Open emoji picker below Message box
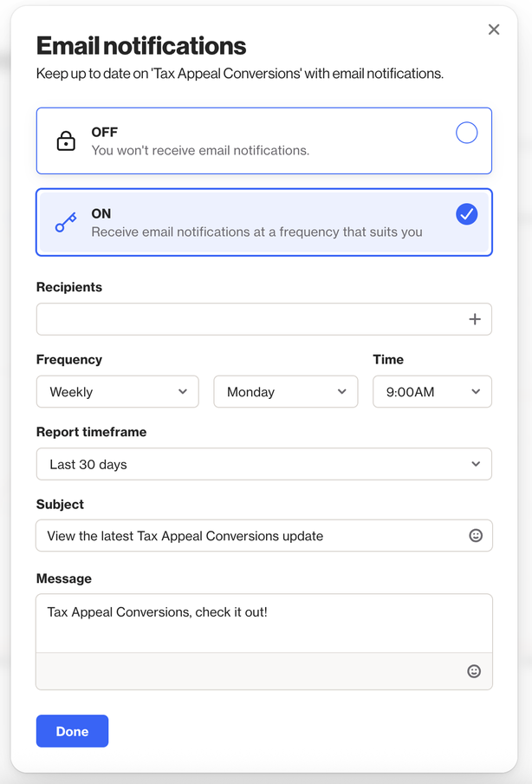Screen dimensions: 532x784 tap(474, 671)
